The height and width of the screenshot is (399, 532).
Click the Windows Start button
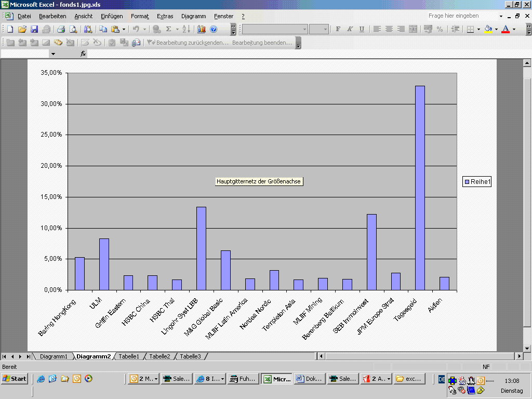point(15,379)
